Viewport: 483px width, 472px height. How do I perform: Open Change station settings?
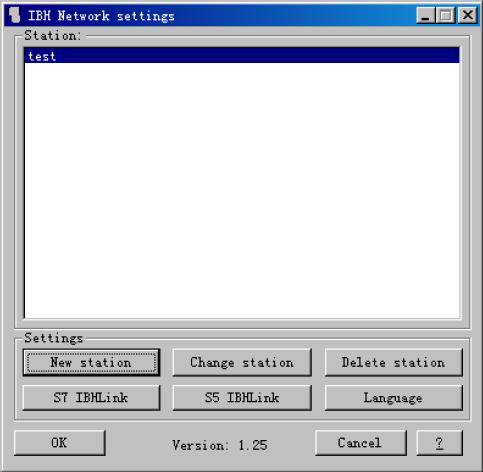point(242,362)
